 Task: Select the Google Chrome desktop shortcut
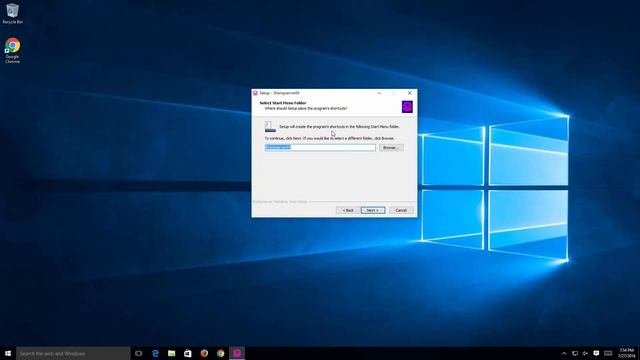(x=13, y=51)
